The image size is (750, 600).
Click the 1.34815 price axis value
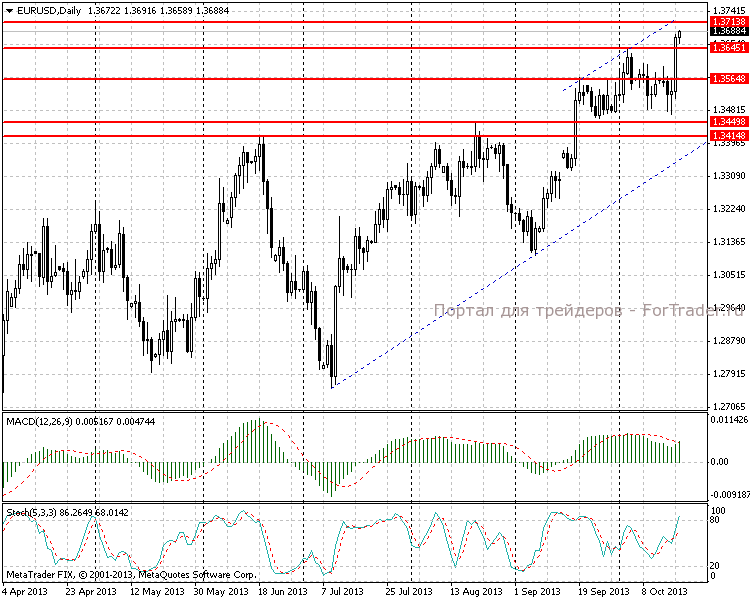(x=729, y=110)
